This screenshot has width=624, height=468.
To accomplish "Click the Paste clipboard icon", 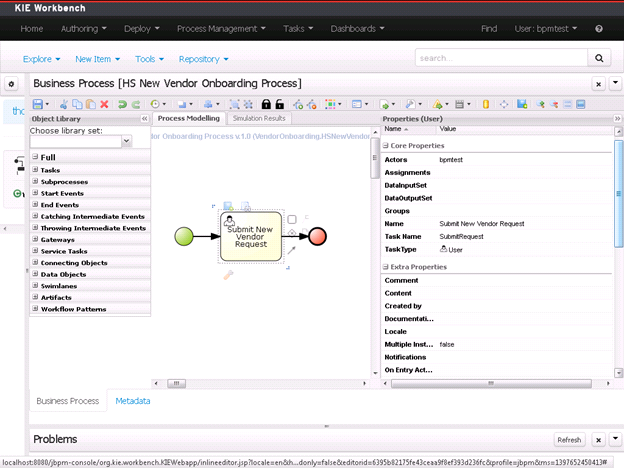I will tap(91, 104).
